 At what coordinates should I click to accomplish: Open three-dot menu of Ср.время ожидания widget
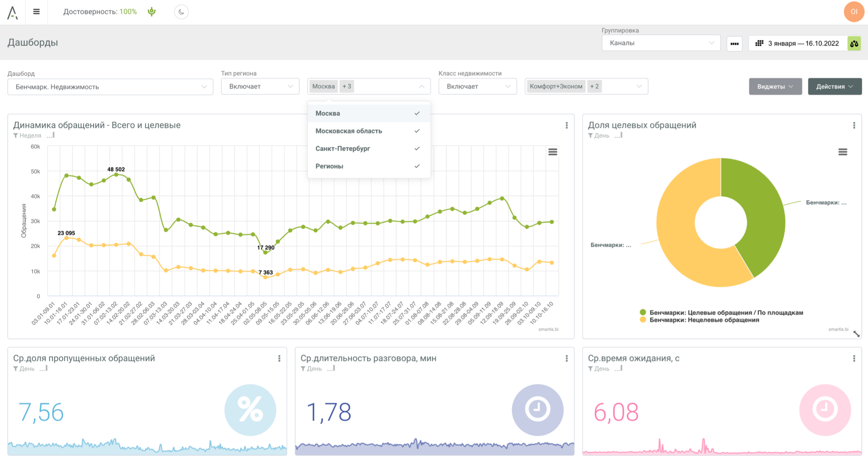click(x=854, y=358)
